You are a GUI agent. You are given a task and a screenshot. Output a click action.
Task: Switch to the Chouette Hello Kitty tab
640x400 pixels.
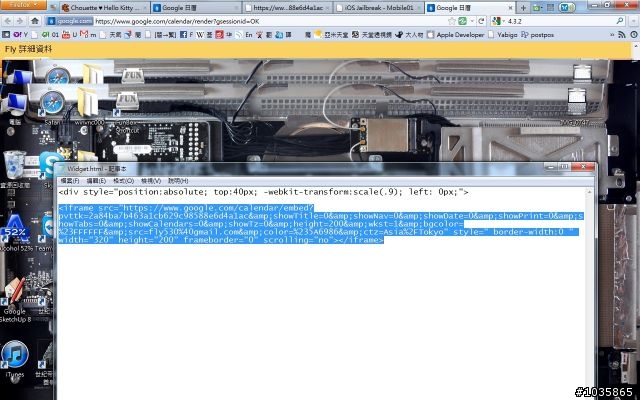tap(105, 7)
